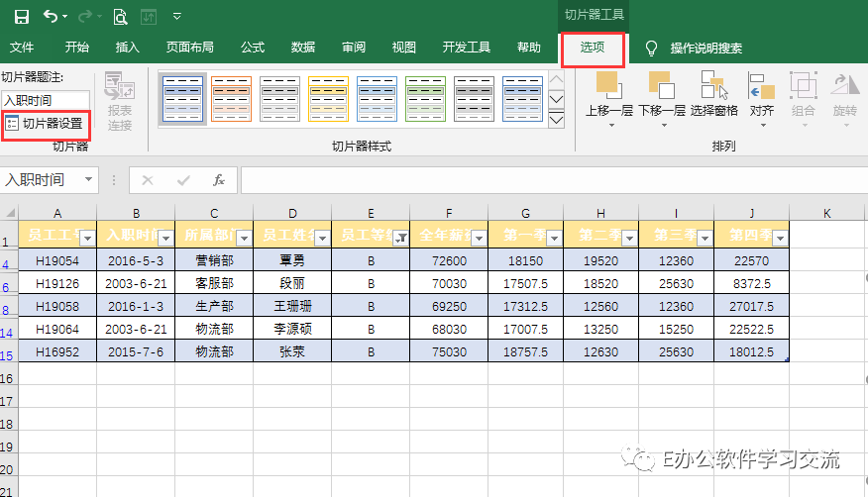Apply the dark gray slicer style
868x497 pixels.
click(474, 99)
